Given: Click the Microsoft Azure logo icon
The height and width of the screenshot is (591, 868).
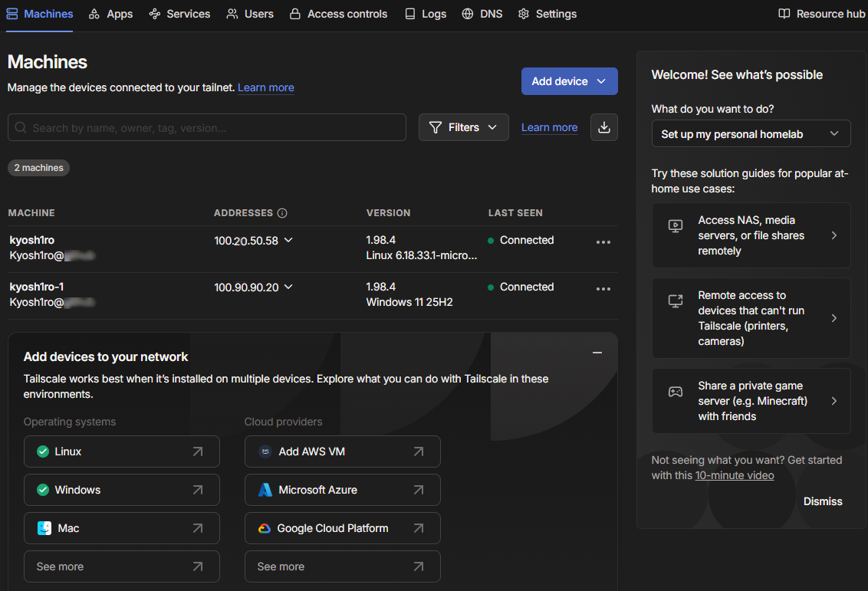Looking at the screenshot, I should pos(265,490).
